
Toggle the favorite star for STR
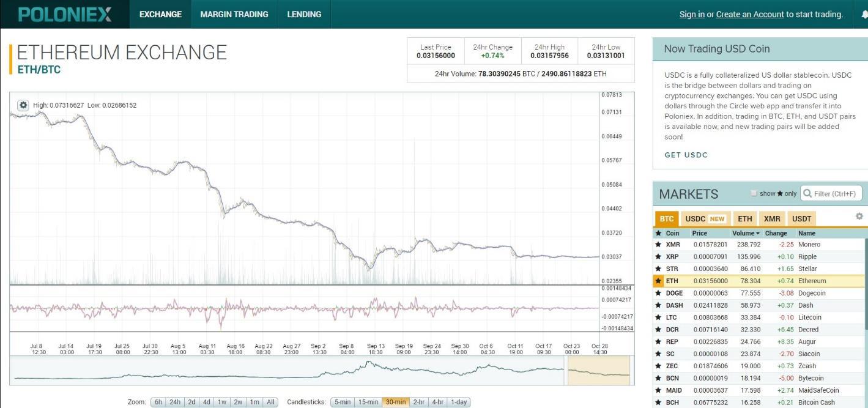(x=658, y=269)
